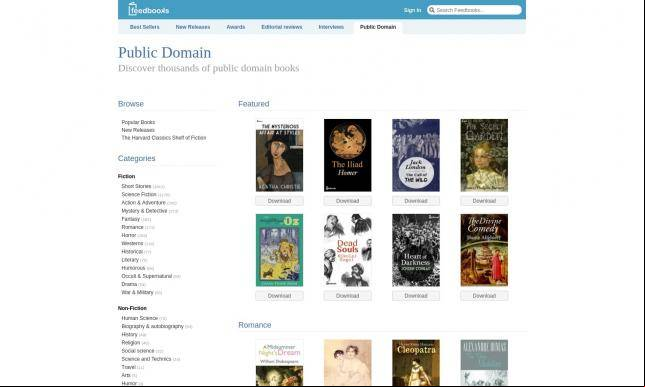Screen dimensions: 645x387
Task: Open The Harvard Classics Shelf of Fiction
Action: (164, 138)
